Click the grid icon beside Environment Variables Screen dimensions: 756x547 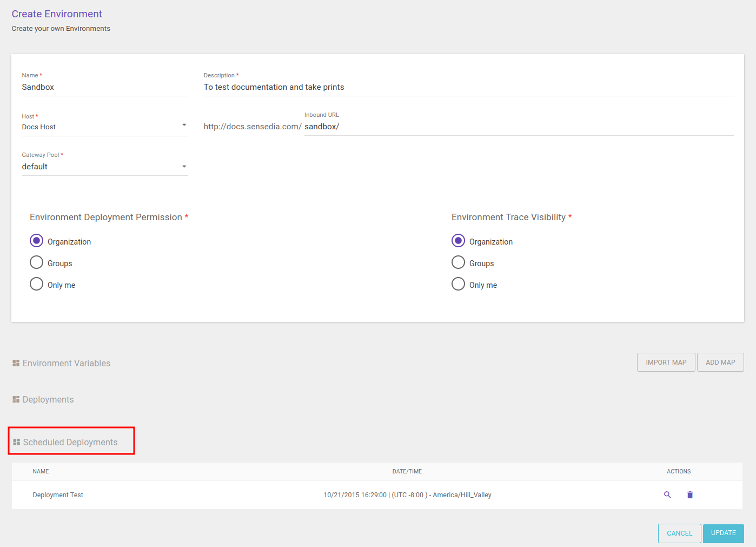coord(16,363)
